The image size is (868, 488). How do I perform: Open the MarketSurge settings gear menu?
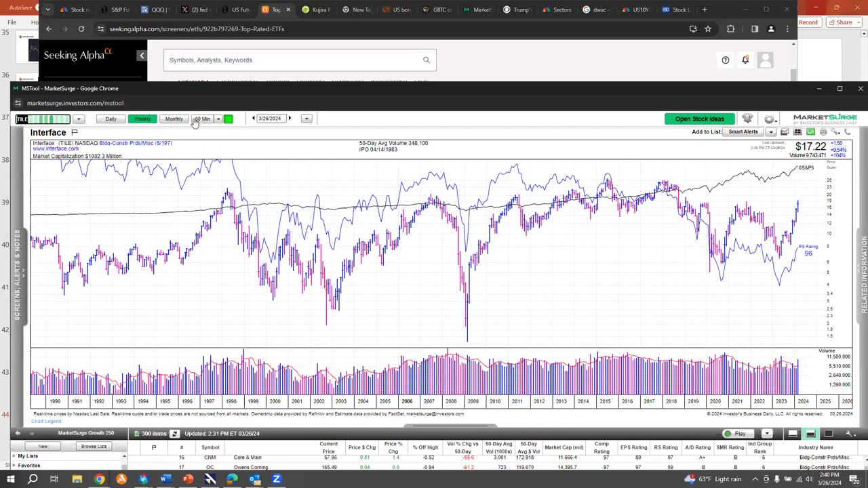pyautogui.click(x=769, y=119)
